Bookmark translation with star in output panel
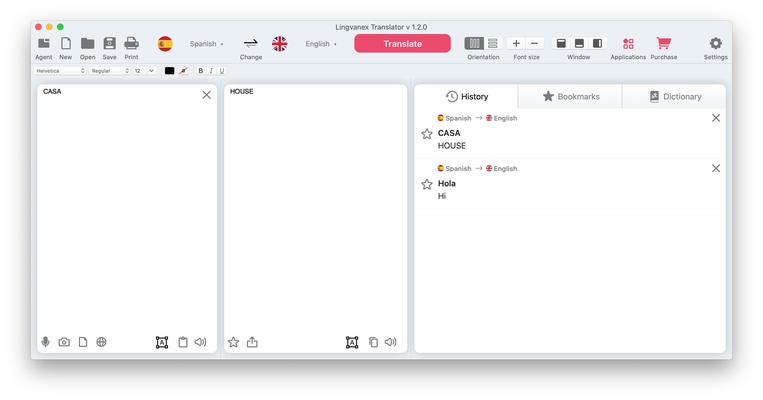 234,342
